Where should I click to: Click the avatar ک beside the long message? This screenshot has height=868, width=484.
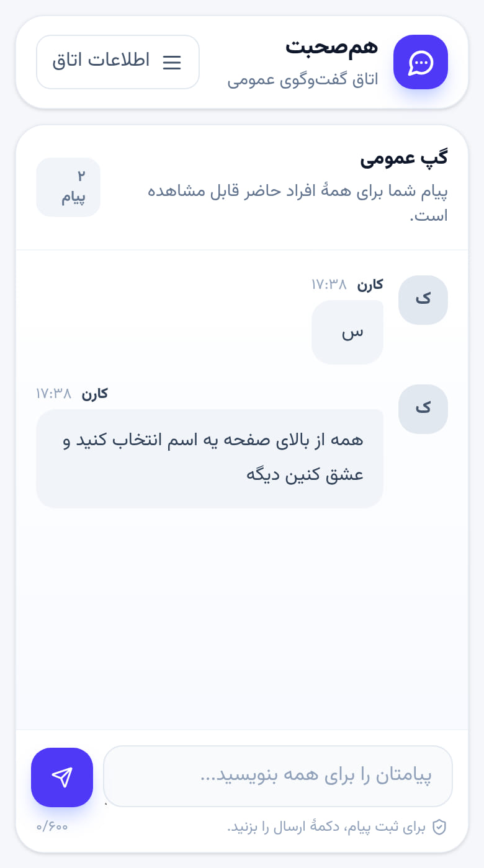coord(423,409)
